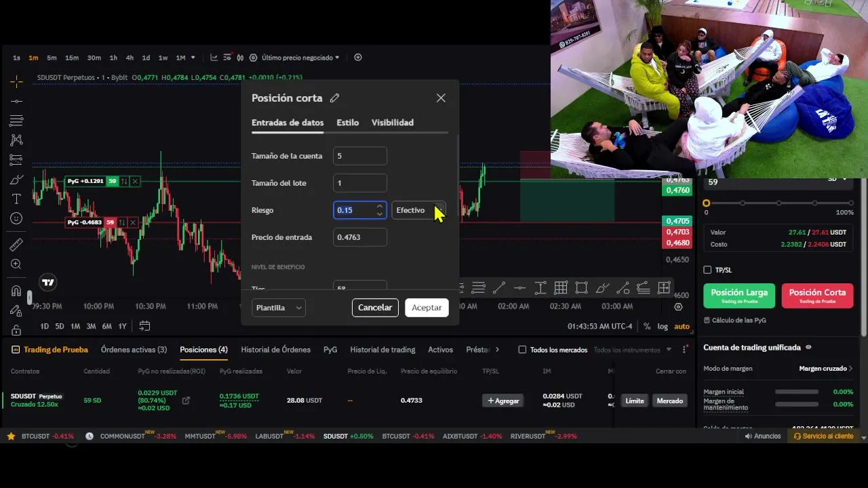Expand Margen cruzado margin mode

pos(826,369)
